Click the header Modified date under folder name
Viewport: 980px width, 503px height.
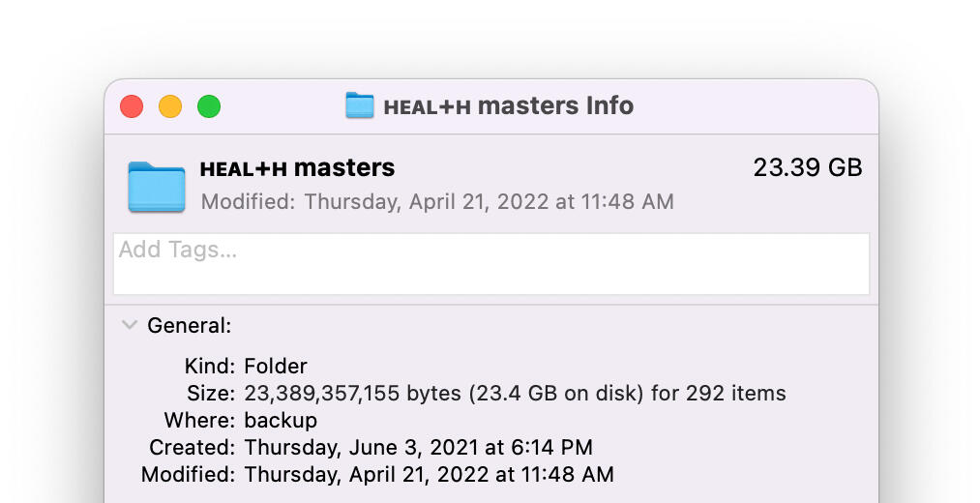(437, 202)
